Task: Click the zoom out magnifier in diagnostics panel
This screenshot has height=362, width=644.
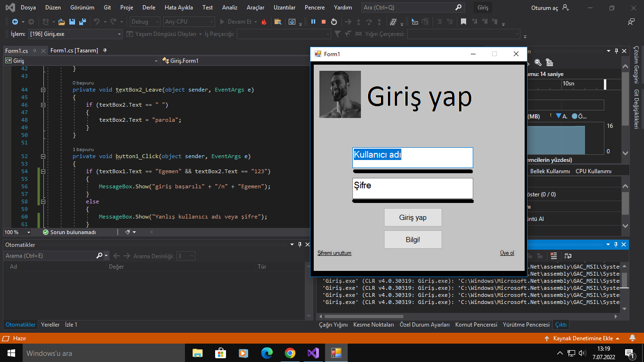Action: coord(538,62)
